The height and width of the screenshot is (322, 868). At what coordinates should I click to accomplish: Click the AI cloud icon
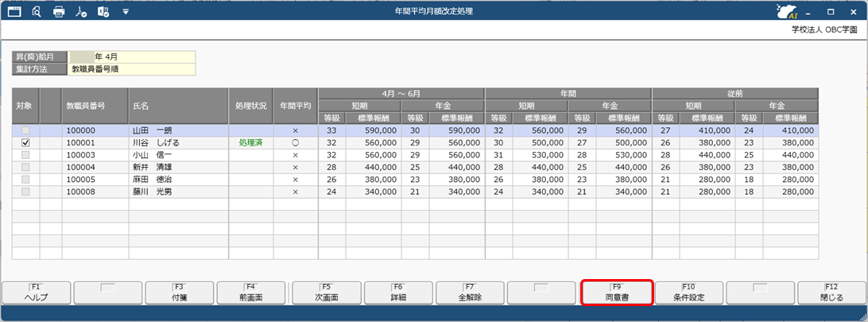point(787,12)
